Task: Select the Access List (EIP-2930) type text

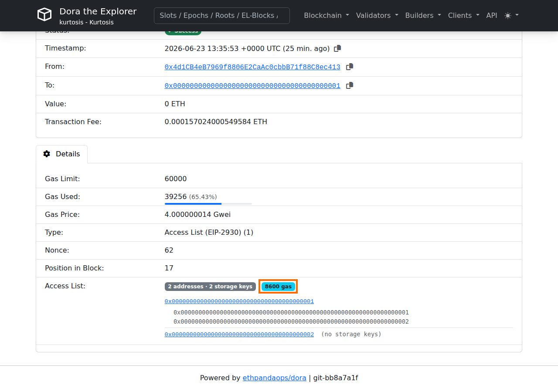Action: click(209, 232)
